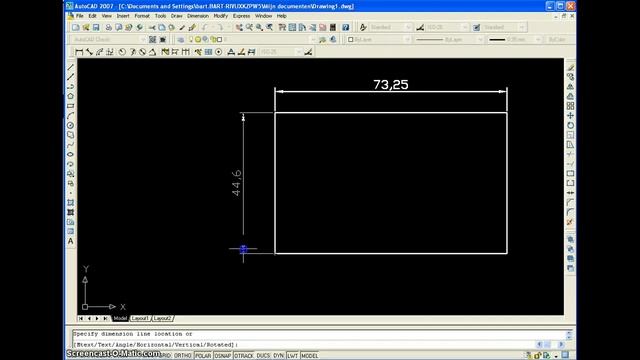Open the Modify menu

pos(220,16)
